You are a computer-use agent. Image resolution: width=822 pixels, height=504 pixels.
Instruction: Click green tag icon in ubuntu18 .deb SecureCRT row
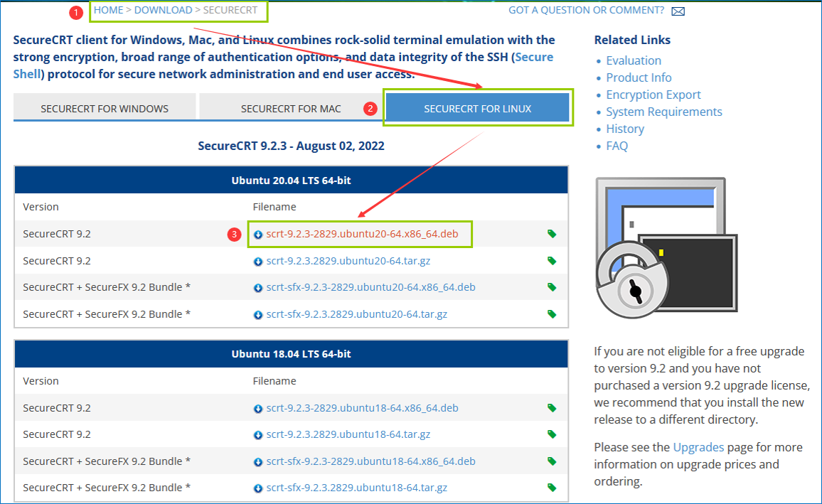(x=552, y=407)
